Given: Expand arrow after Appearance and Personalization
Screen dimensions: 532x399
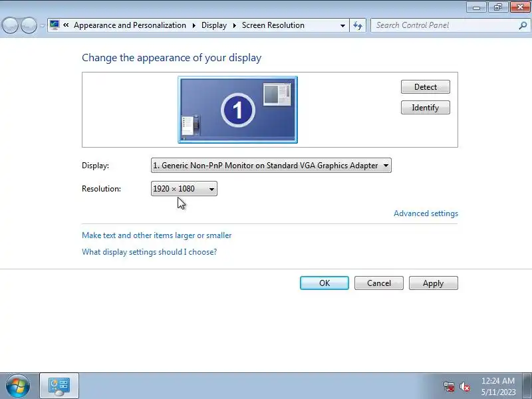Looking at the screenshot, I should [194, 25].
